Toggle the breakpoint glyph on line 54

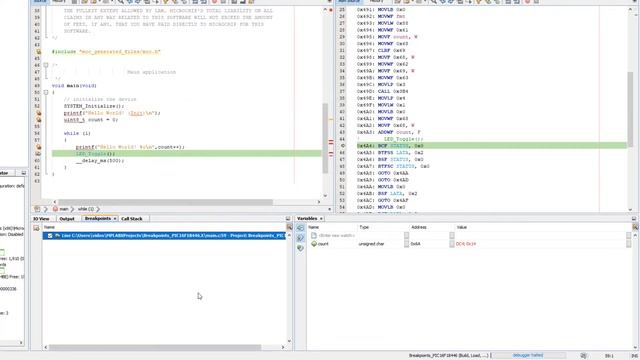point(38,120)
